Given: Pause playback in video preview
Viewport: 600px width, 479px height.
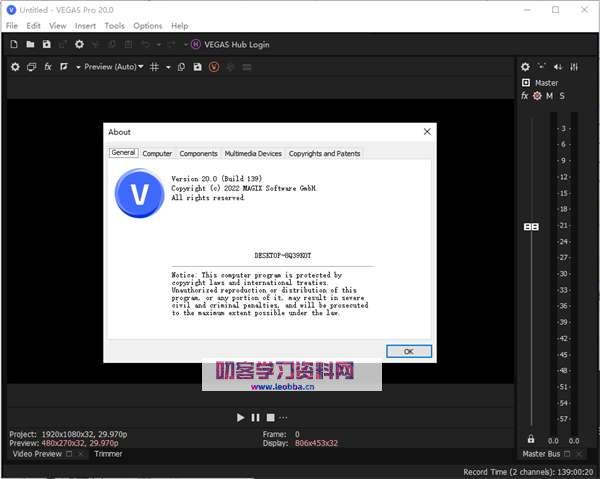Looking at the screenshot, I should pos(255,417).
